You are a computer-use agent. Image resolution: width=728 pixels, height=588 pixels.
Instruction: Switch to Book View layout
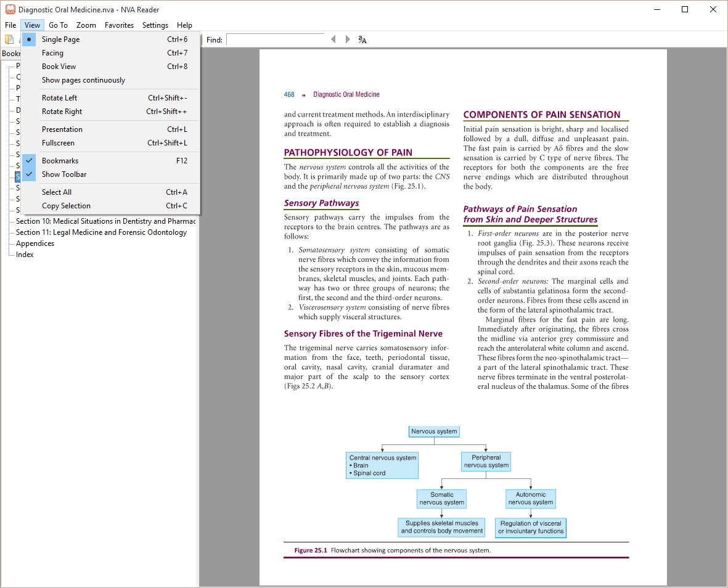point(59,67)
